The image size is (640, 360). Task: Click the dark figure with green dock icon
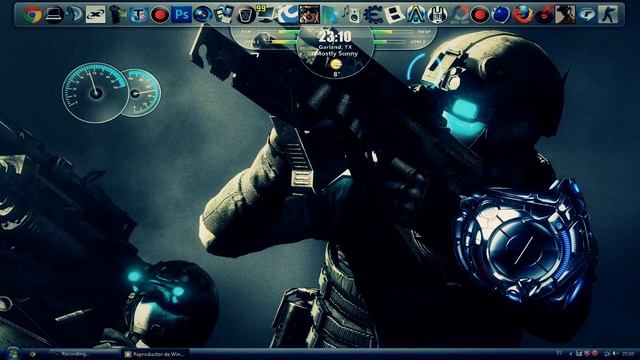[117, 15]
